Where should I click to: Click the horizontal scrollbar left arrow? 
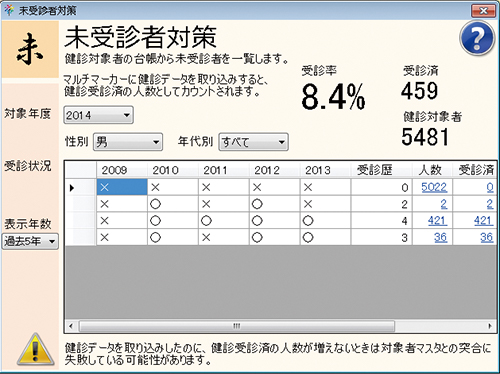click(71, 326)
